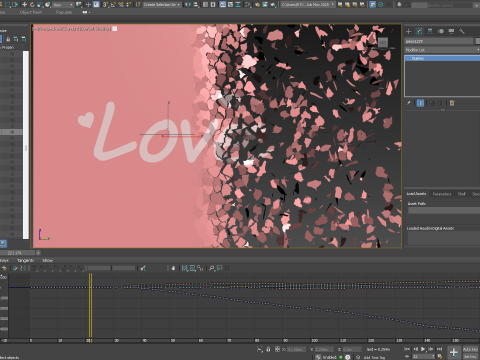
Task: Click the Mirror tool icon
Action: coord(188,4)
